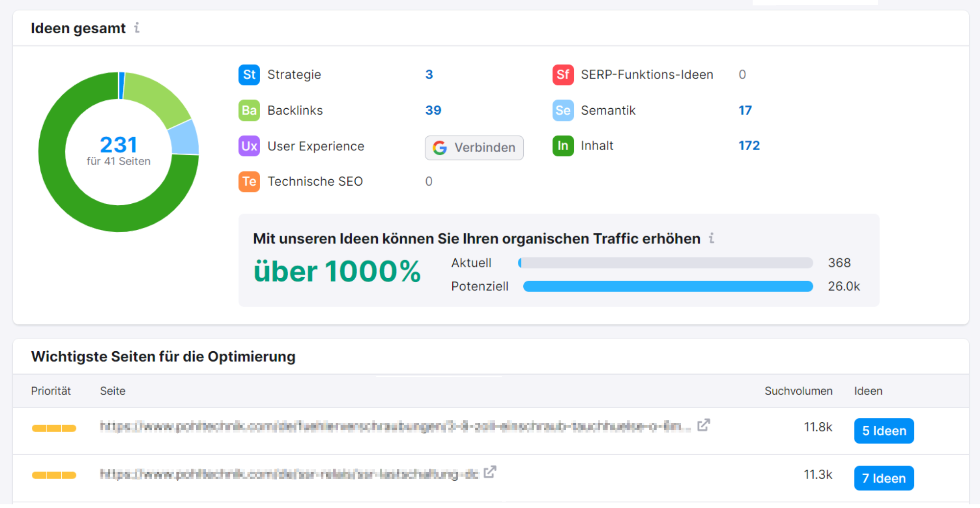Open the 5 Ideen button
The width and height of the screenshot is (980, 508).
pos(884,431)
